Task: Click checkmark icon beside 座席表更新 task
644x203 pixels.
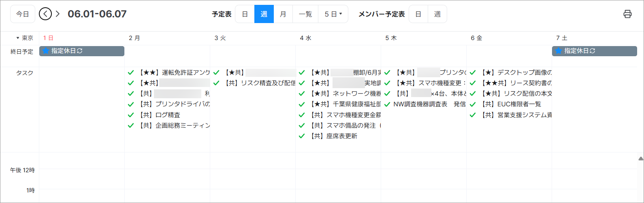Action: (302, 136)
